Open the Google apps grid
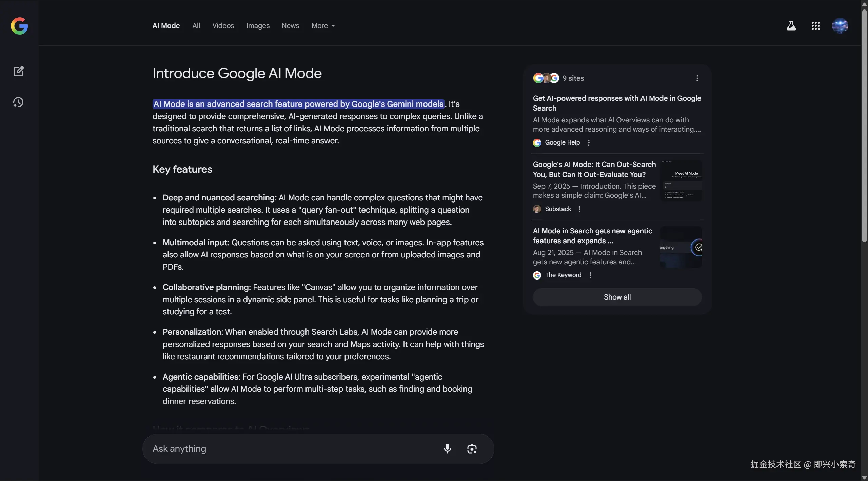 tap(815, 26)
